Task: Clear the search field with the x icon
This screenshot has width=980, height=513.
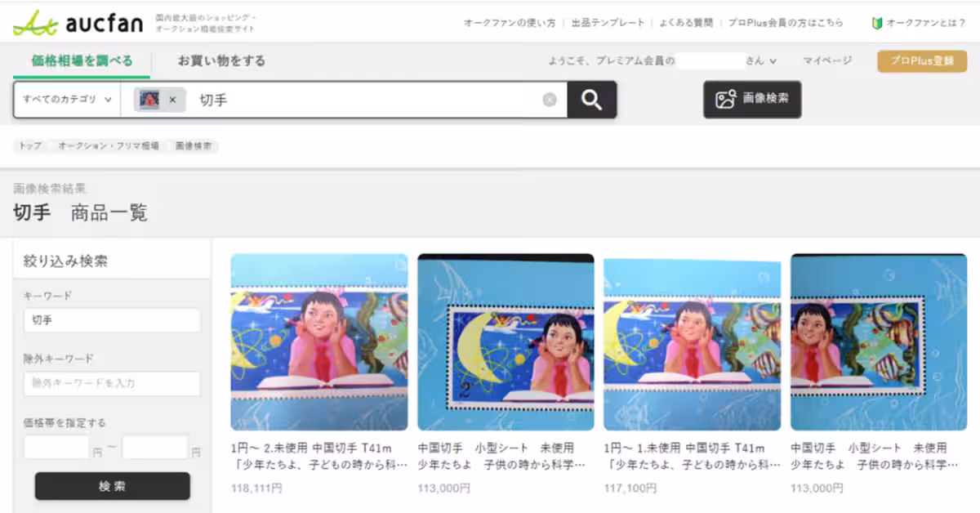Action: click(x=550, y=99)
